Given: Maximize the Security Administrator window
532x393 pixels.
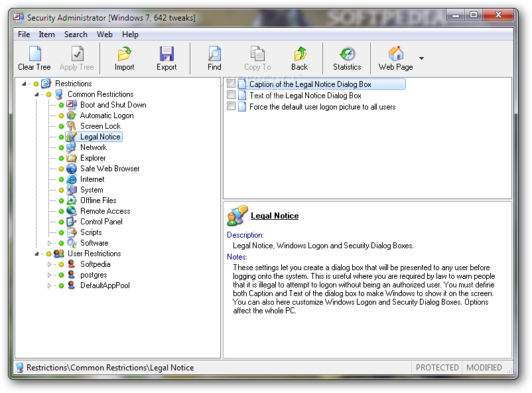Looking at the screenshot, I should coord(474,15).
